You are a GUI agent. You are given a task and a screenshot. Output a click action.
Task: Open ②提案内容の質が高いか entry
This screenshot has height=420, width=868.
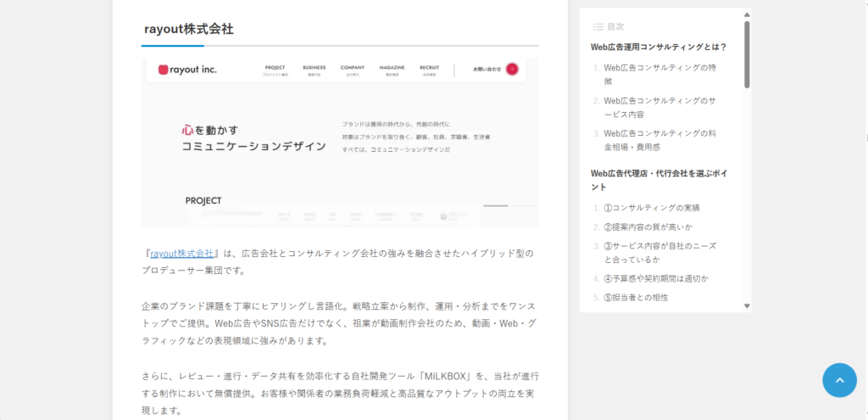pos(648,227)
